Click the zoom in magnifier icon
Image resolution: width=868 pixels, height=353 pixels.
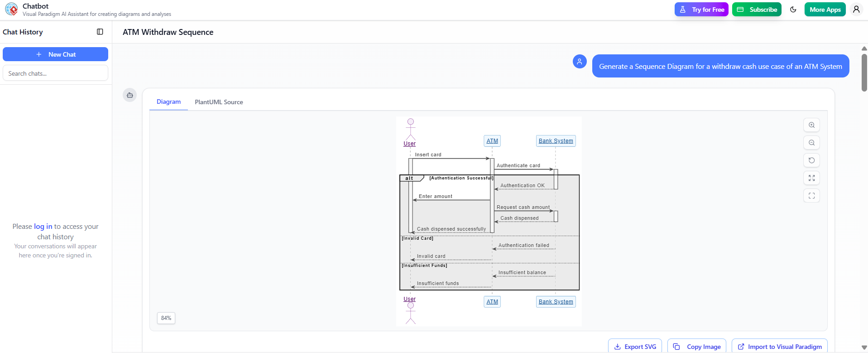point(811,125)
